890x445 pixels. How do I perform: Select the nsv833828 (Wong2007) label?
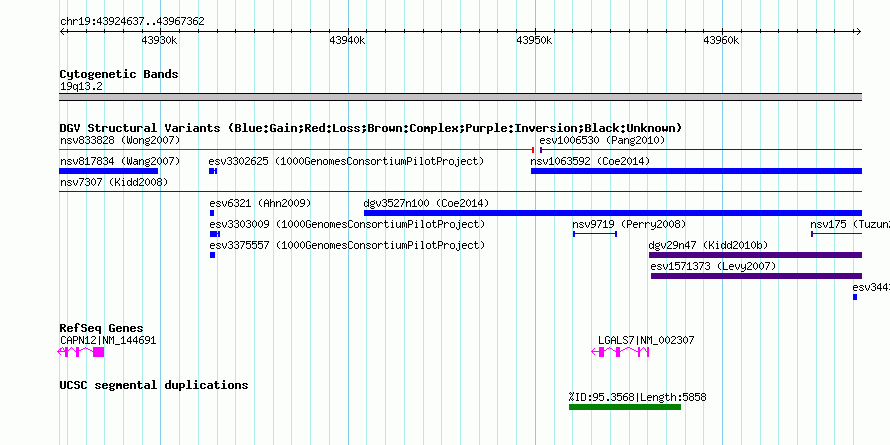click(120, 140)
